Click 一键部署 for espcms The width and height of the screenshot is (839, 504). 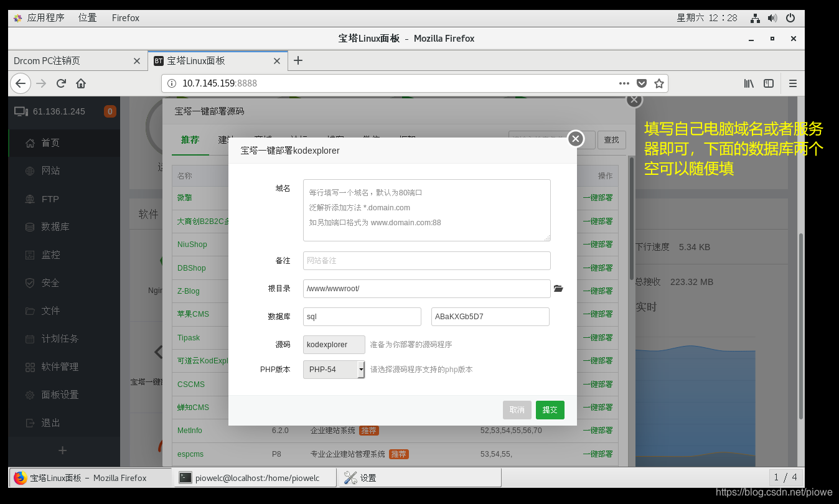pos(598,454)
